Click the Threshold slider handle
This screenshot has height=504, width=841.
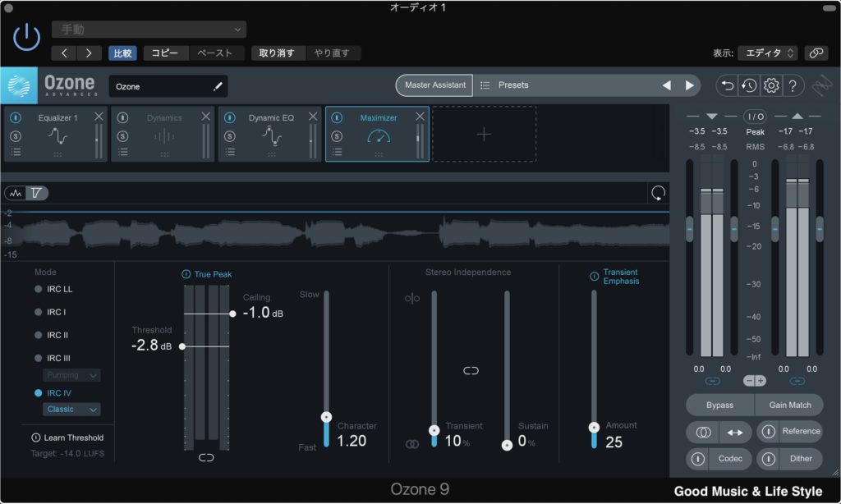coord(182,346)
